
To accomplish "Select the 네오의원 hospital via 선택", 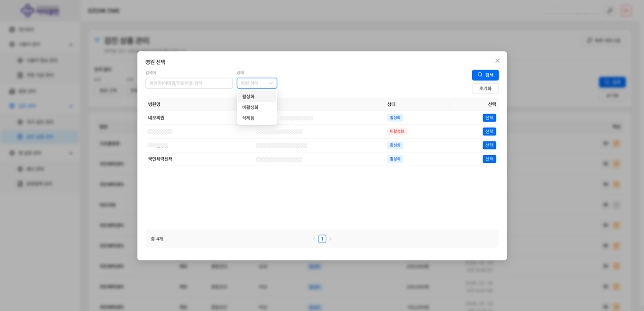I will 489,118.
